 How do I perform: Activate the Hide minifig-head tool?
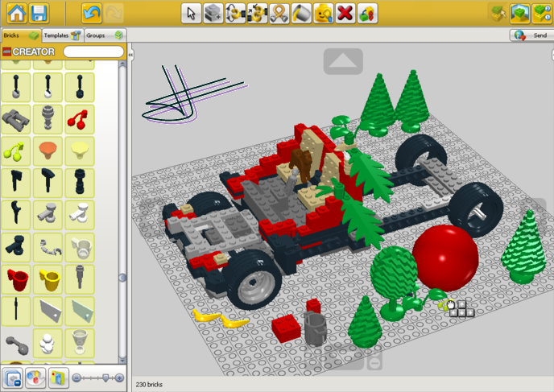[x=323, y=14]
